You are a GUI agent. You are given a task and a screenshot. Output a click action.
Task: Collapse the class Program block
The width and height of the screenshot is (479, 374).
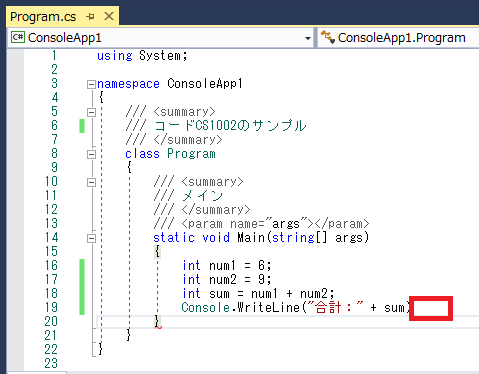tap(91, 154)
